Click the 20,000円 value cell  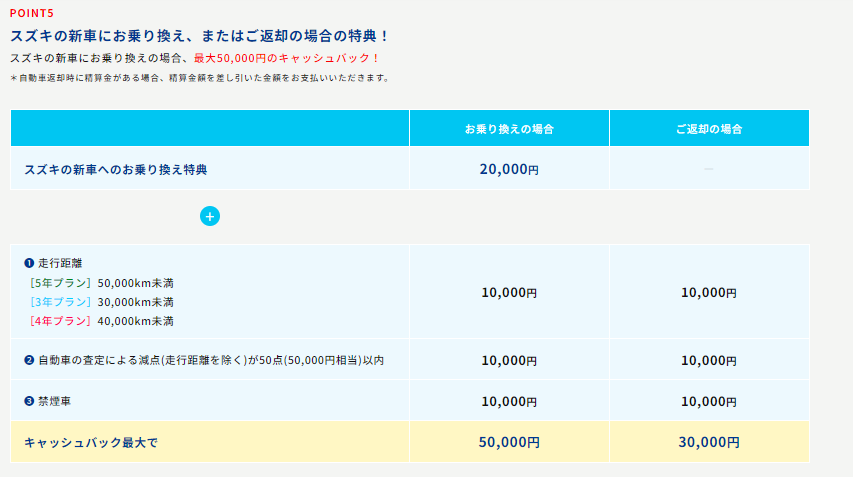point(509,169)
